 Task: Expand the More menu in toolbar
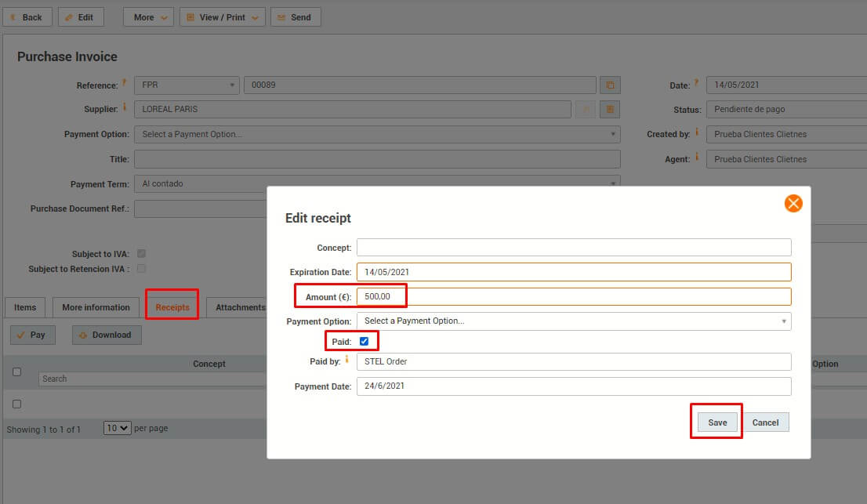(148, 17)
